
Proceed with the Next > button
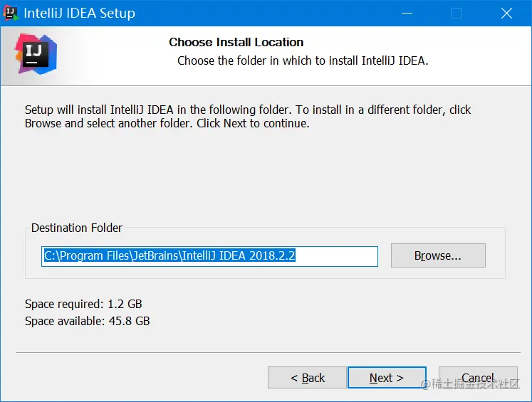coord(386,378)
